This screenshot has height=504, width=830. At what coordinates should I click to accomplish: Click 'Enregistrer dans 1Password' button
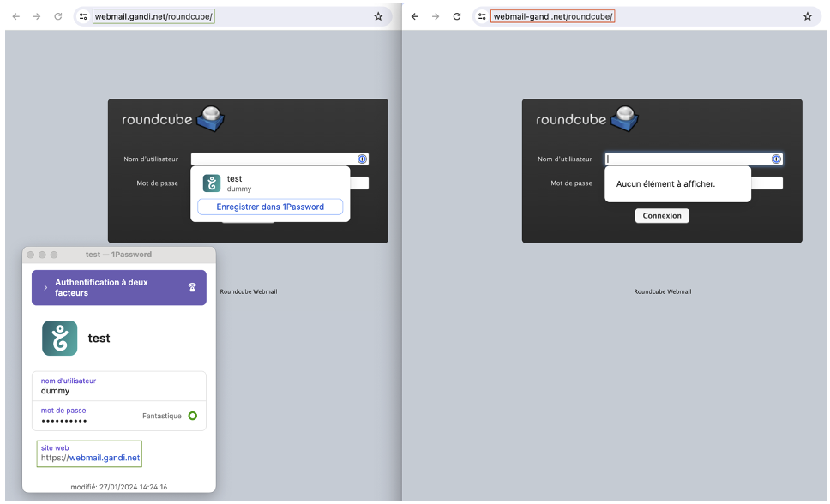click(270, 207)
